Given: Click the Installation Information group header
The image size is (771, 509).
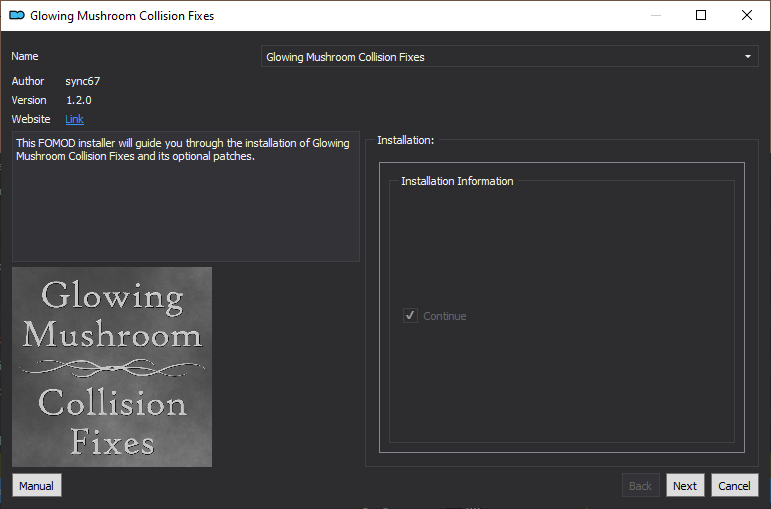Looking at the screenshot, I should (457, 181).
